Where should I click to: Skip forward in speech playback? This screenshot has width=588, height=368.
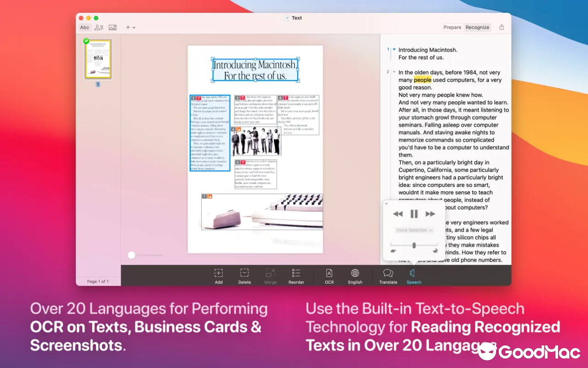point(430,214)
